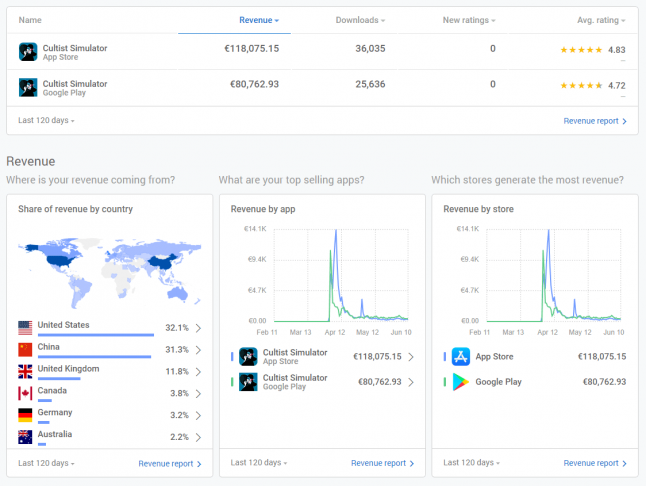Click the blue App Store legend swatch in Revenue by store
The image size is (646, 486).
tap(444, 356)
